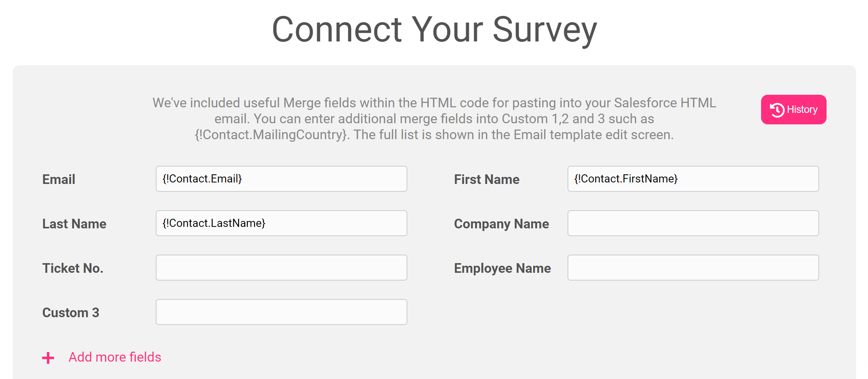Screen dimensions: 868x379
Task: Click into the Company Name field
Action: click(693, 223)
